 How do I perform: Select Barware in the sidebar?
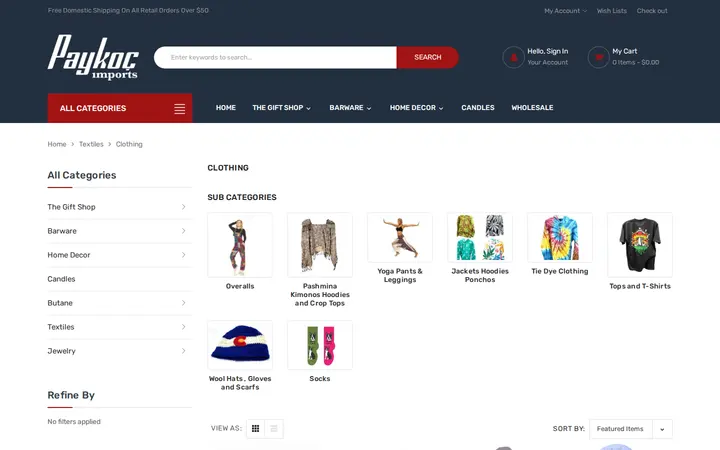click(62, 231)
